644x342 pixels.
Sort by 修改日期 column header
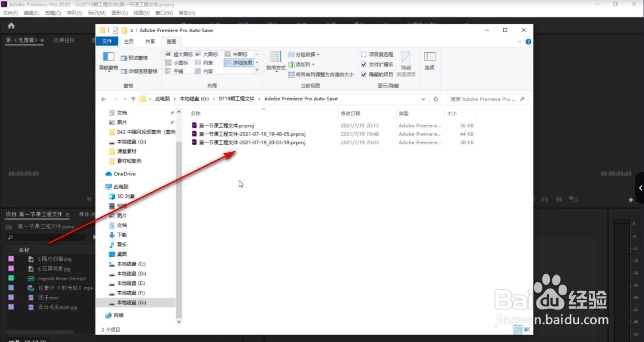pos(351,113)
